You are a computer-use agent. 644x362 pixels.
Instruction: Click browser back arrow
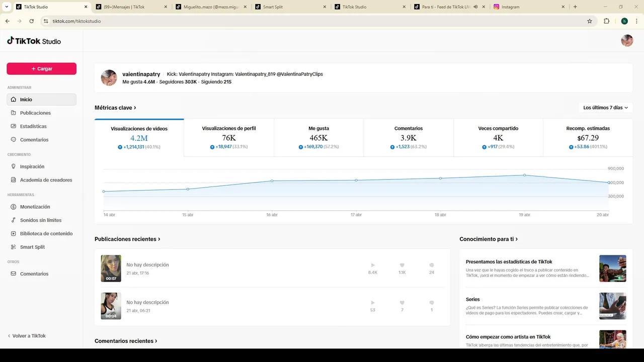coord(7,21)
